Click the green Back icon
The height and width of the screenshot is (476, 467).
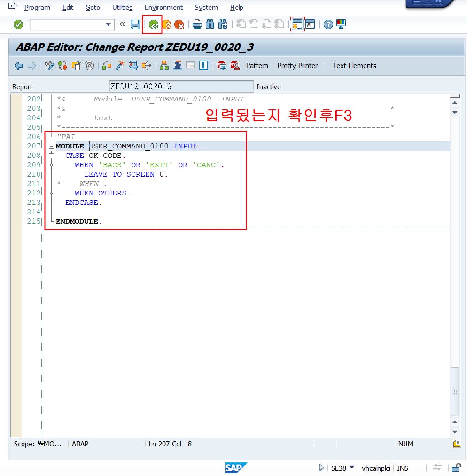[154, 24]
